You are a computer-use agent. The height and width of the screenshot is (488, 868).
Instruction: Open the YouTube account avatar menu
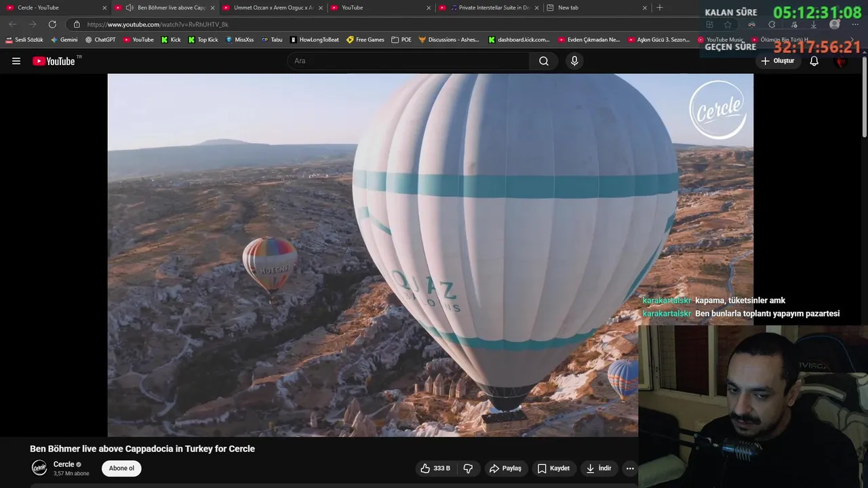coord(842,61)
